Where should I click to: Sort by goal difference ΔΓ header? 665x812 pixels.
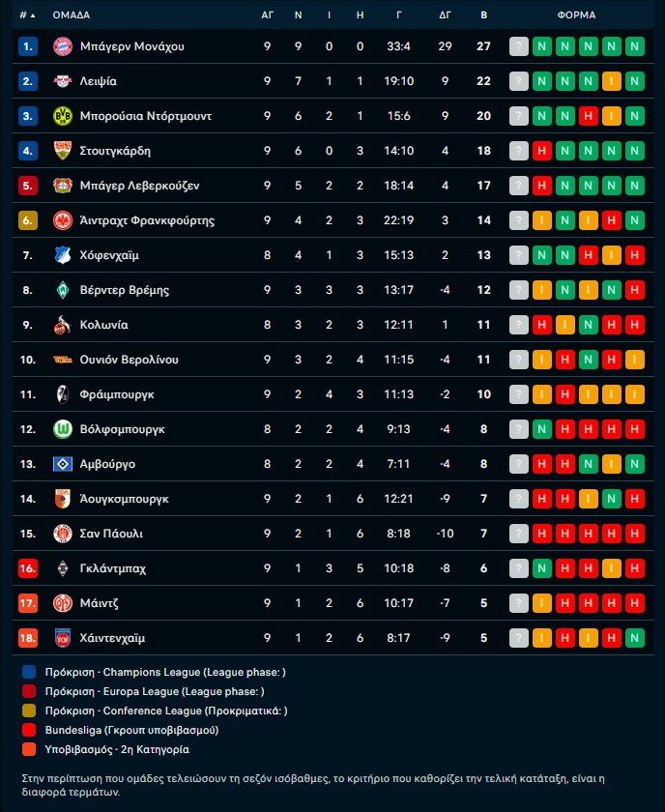445,15
